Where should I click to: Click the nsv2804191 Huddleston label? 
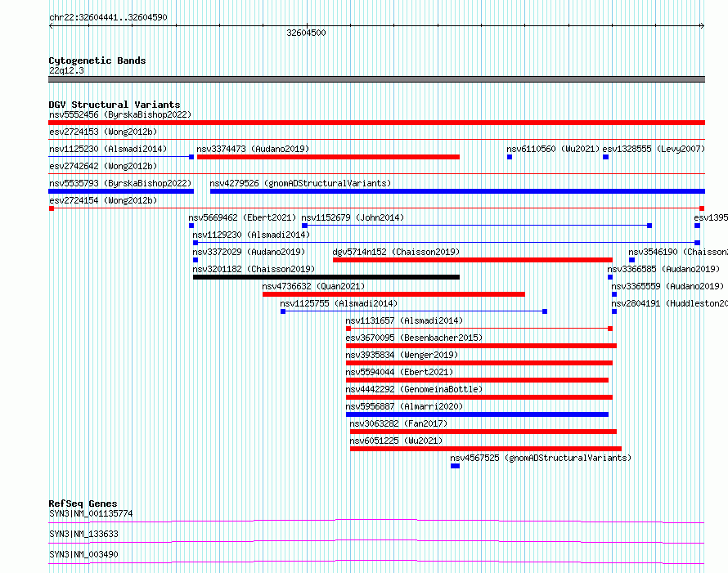click(x=669, y=303)
